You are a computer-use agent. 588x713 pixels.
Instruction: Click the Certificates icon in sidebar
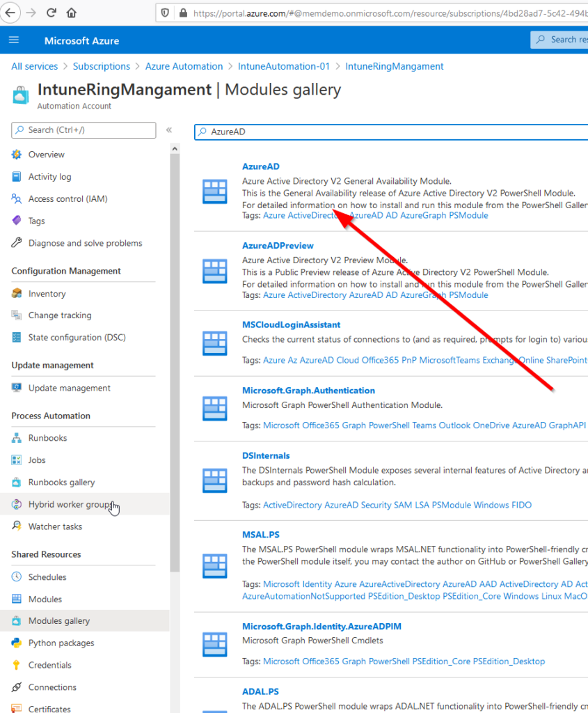(17, 708)
